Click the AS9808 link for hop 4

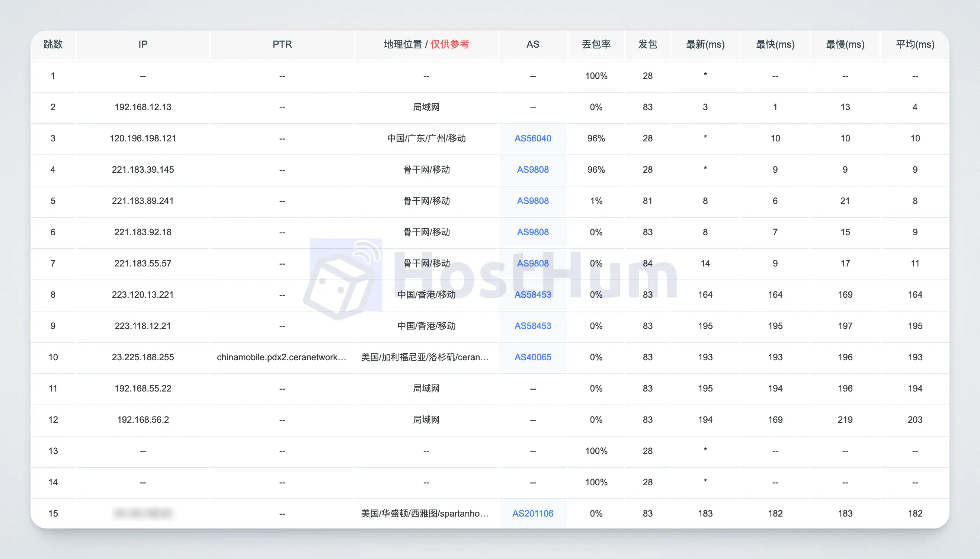(532, 169)
